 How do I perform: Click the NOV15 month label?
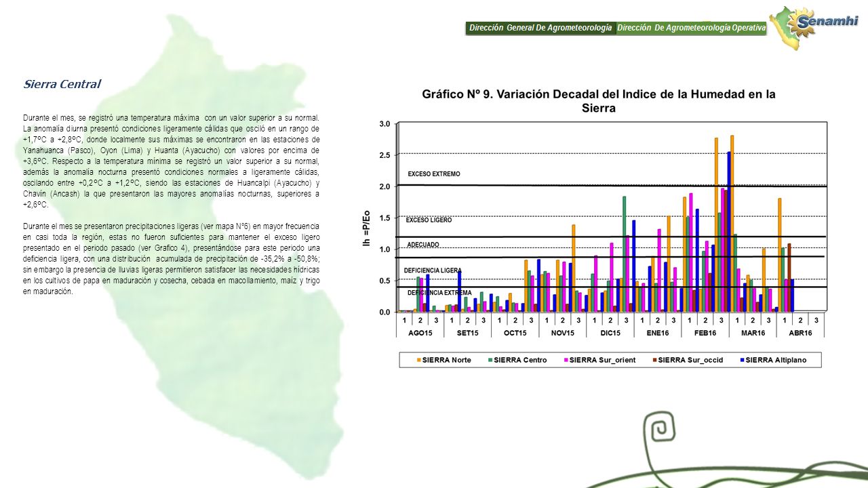(562, 333)
